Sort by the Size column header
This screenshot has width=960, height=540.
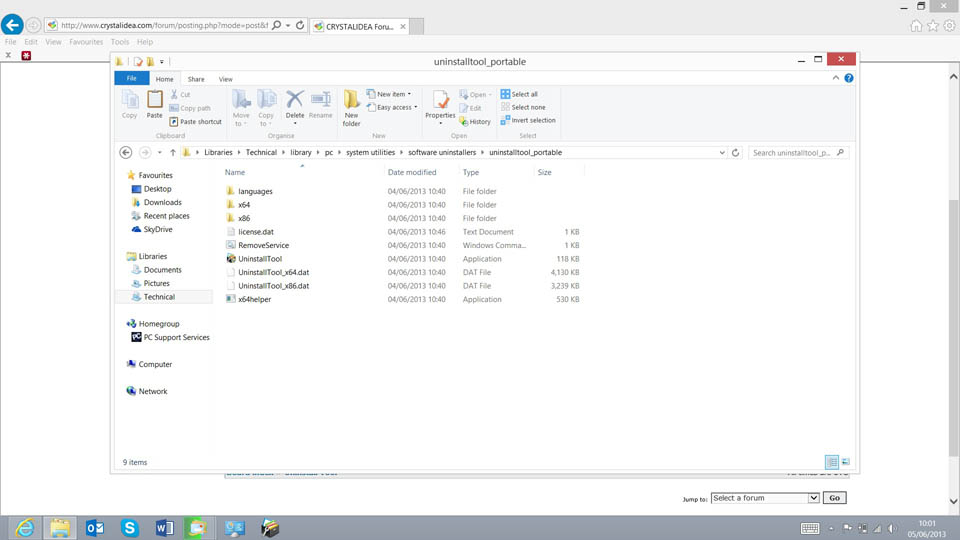click(544, 173)
